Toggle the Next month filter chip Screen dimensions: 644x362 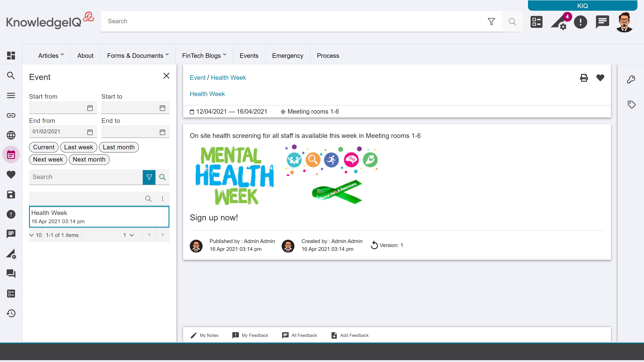(89, 159)
